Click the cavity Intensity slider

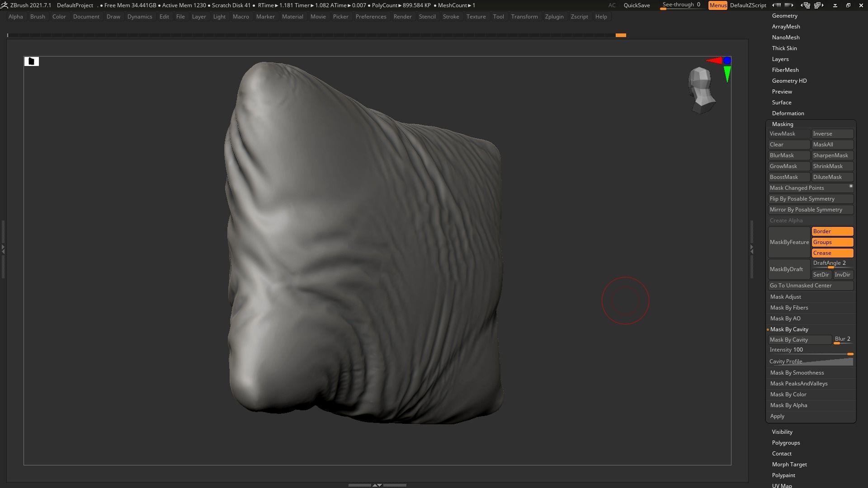tap(811, 351)
